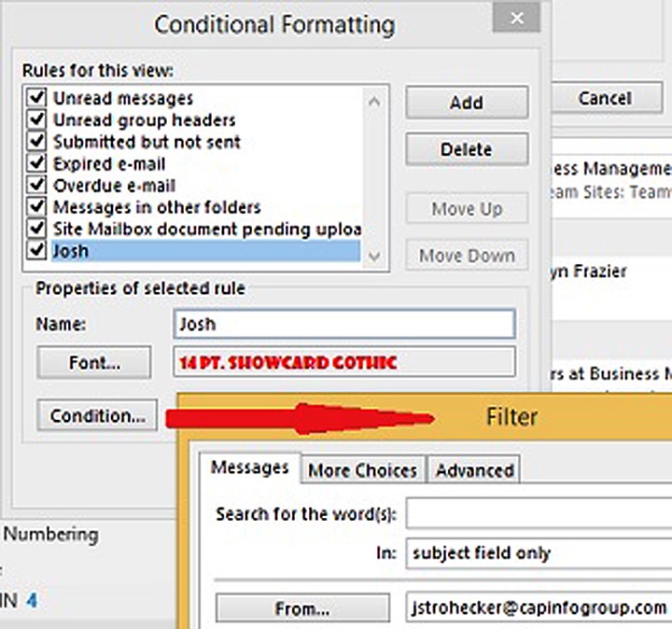Toggle Submitted but not sent checkbox
Viewport: 672px width, 629px height.
click(37, 142)
